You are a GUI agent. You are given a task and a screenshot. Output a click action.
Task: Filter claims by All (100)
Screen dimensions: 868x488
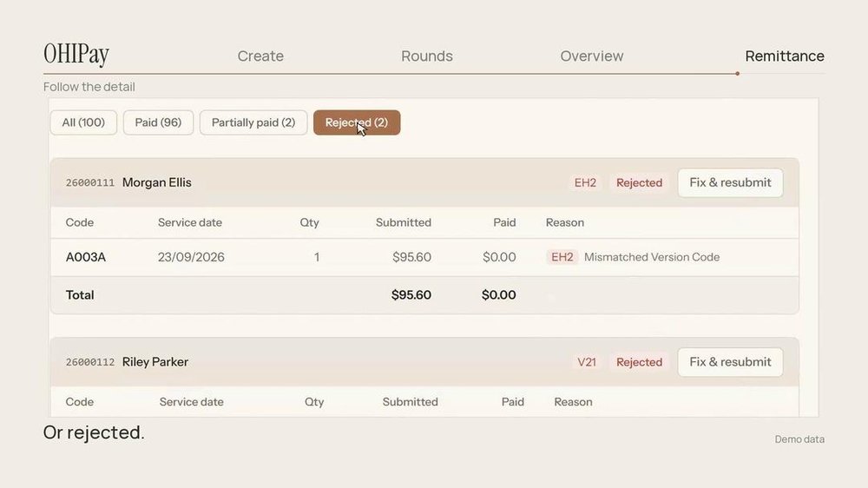pyautogui.click(x=83, y=122)
